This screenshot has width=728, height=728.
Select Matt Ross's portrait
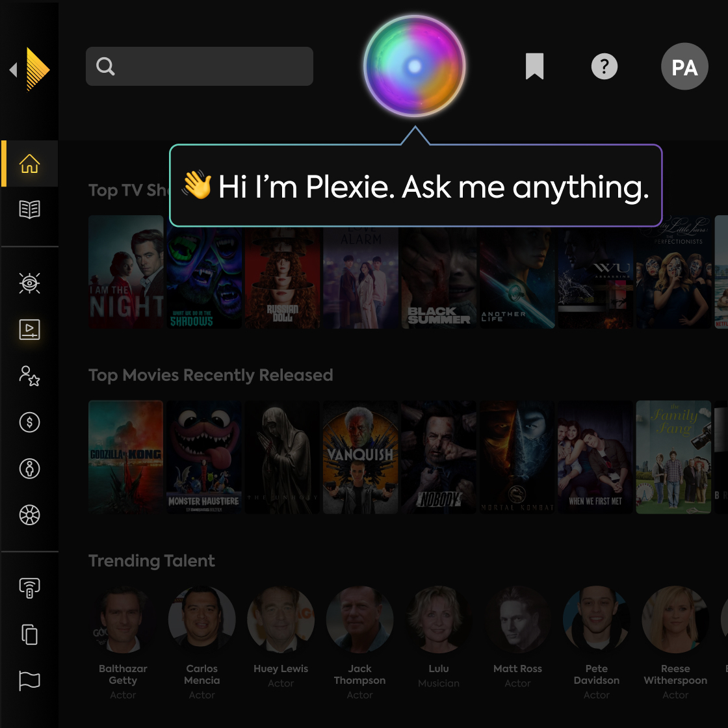coord(517,619)
